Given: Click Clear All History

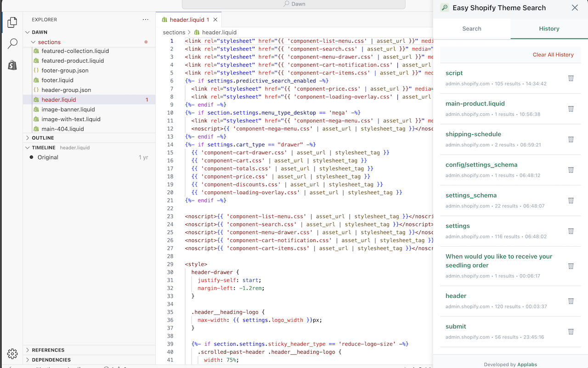Looking at the screenshot, I should (x=553, y=55).
